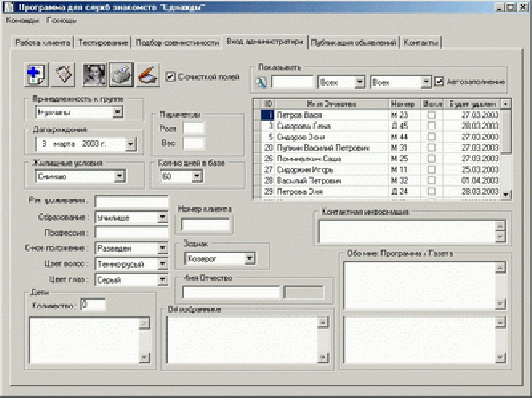Click scroll up arrow of client table
Viewport: 532px width, 398px height.
click(506, 105)
